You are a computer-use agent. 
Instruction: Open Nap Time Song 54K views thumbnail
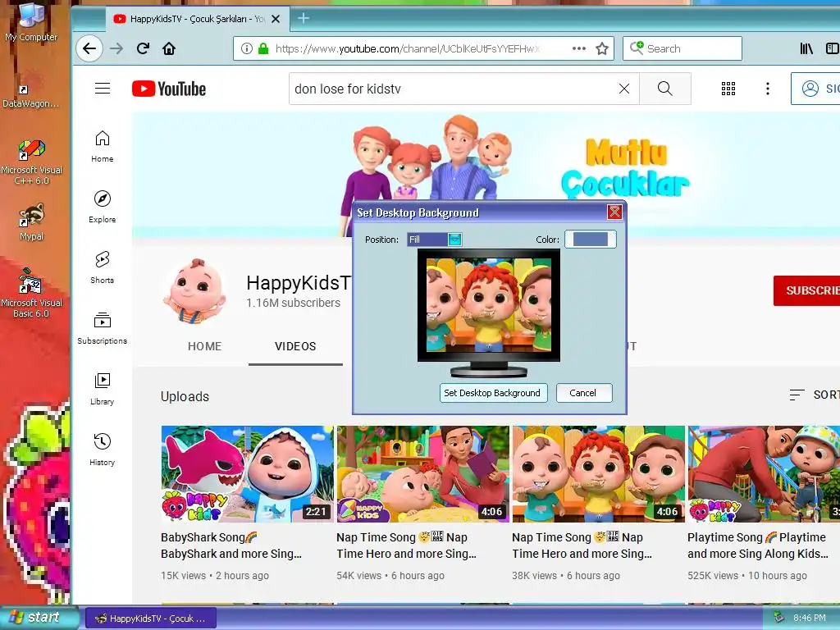(x=422, y=473)
